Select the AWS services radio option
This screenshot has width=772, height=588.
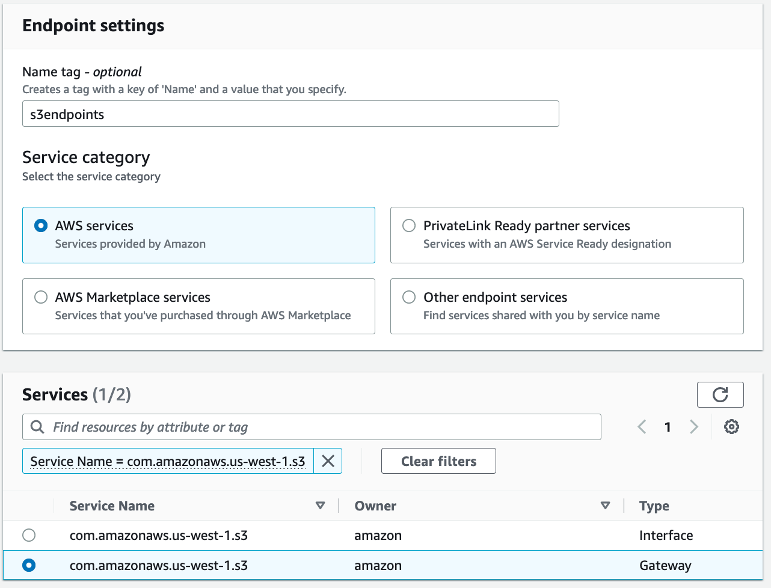click(41, 226)
